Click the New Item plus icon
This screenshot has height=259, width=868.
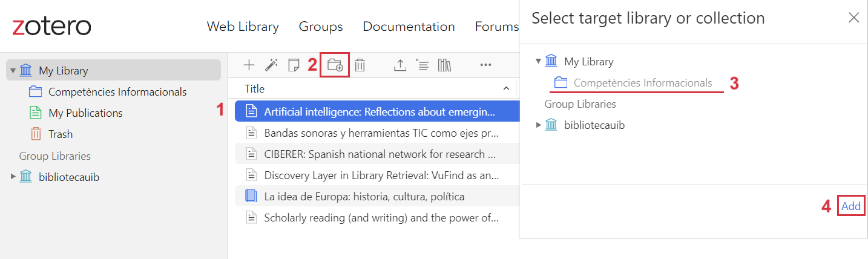(249, 65)
